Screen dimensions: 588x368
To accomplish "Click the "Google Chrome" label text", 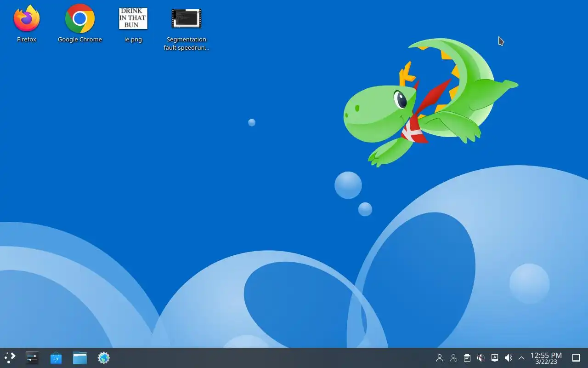I will pos(80,40).
